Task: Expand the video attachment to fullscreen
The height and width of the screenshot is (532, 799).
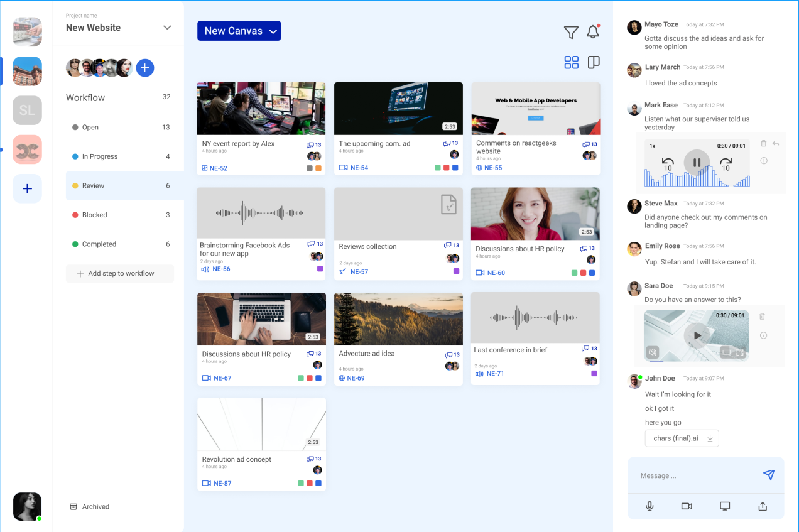Action: [x=740, y=352]
